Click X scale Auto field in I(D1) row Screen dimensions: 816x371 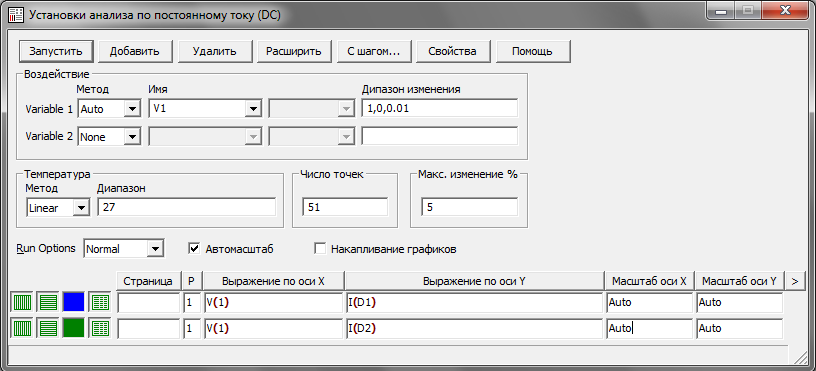(649, 302)
